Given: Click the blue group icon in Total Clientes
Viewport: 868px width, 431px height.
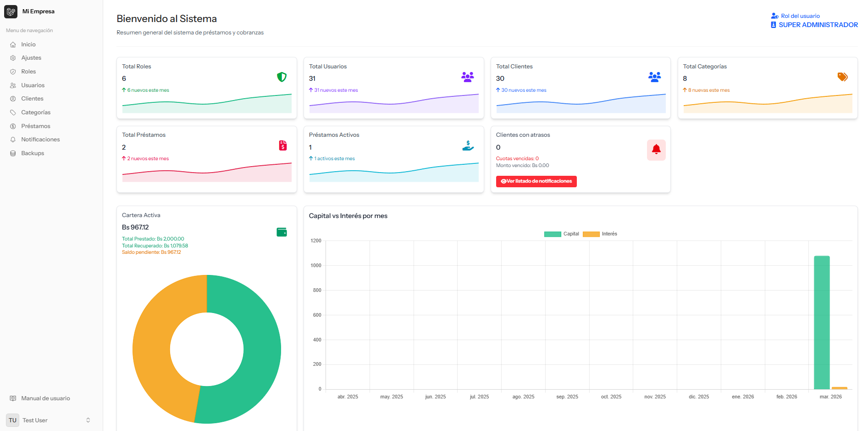Looking at the screenshot, I should [x=654, y=77].
